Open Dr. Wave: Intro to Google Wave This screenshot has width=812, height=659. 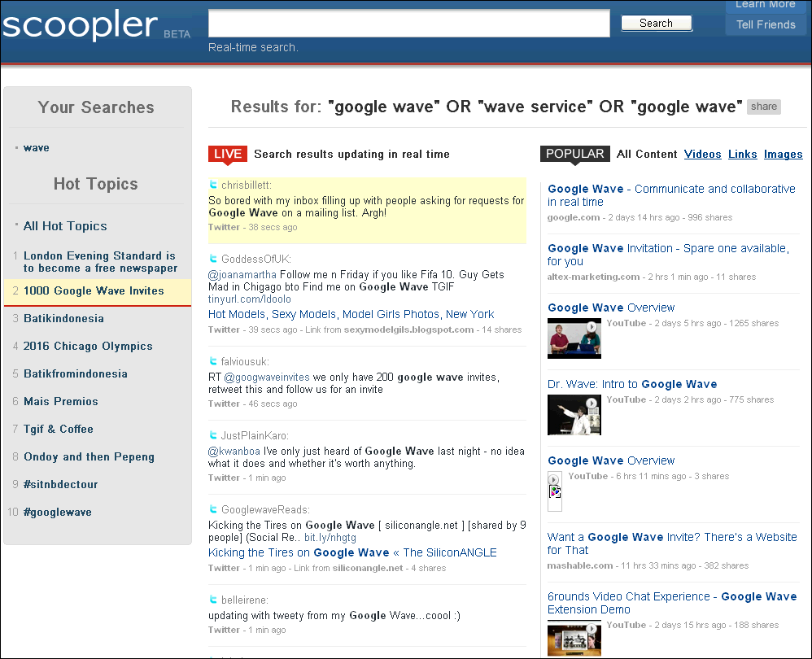tap(632, 384)
